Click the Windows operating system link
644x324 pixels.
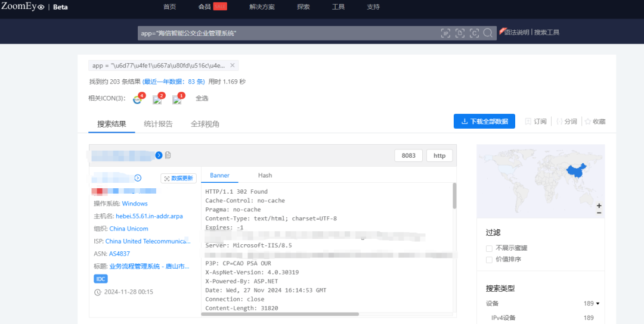pos(135,204)
